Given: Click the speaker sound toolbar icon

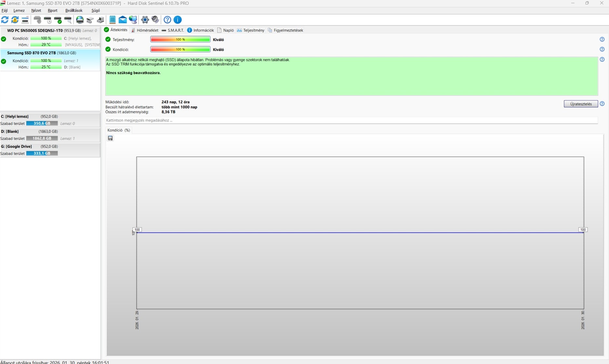Looking at the screenshot, I should [x=155, y=20].
